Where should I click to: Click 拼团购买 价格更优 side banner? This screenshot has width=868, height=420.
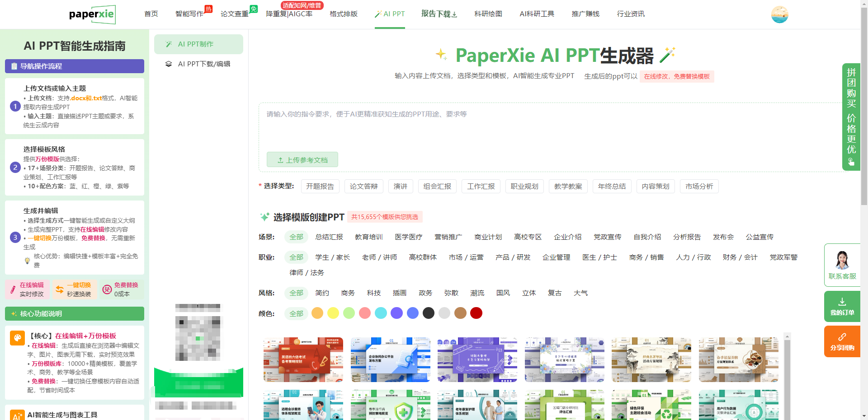click(x=851, y=117)
